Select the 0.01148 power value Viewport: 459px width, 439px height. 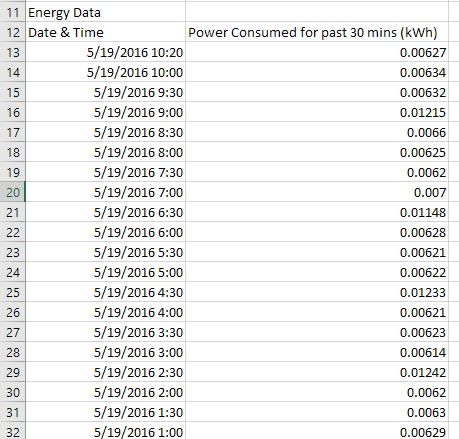[317, 212]
